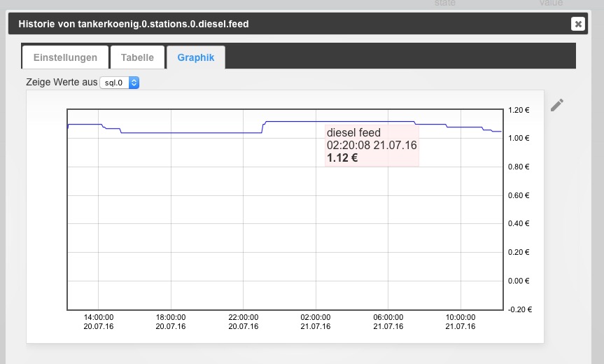
Task: Click the 22:00:00 20.07.16 time axis label
Action: [x=244, y=321]
